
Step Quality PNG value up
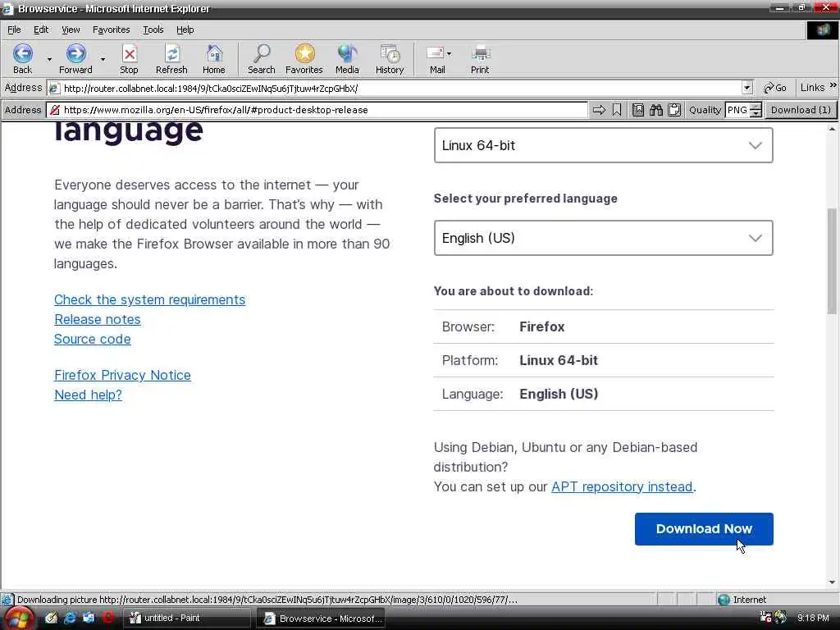pyautogui.click(x=756, y=106)
